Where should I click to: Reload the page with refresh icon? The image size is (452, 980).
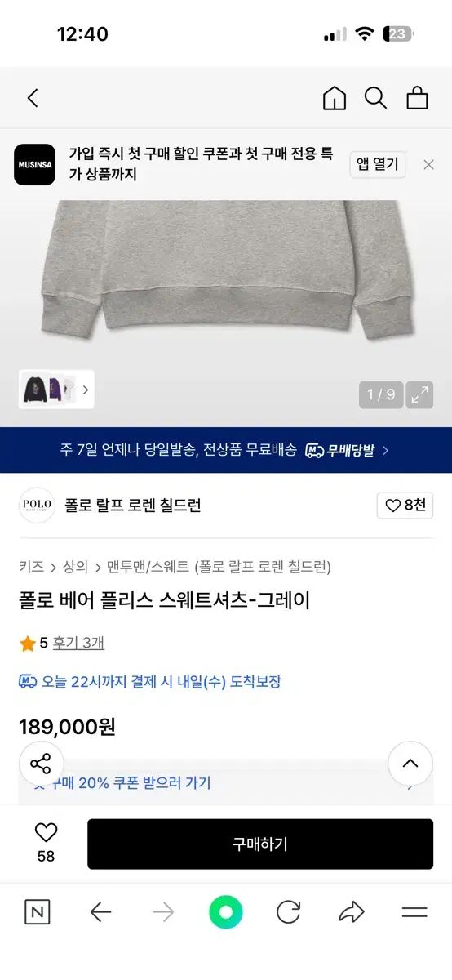click(x=288, y=912)
